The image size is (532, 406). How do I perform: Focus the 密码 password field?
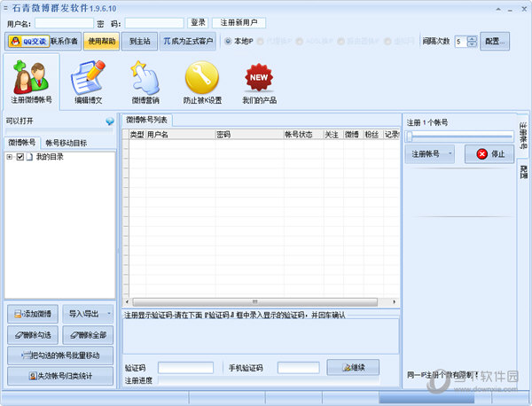click(154, 23)
